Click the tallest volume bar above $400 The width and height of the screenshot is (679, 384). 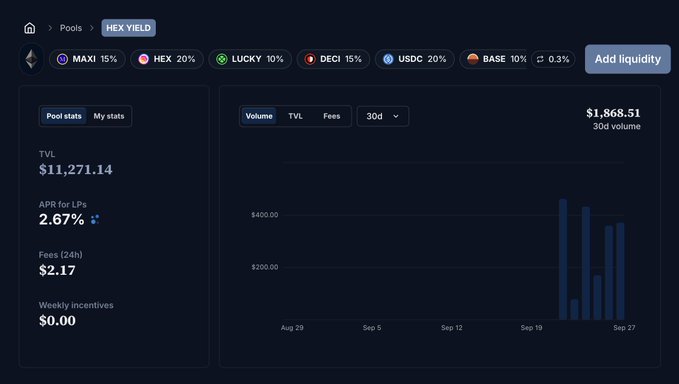[x=563, y=259]
